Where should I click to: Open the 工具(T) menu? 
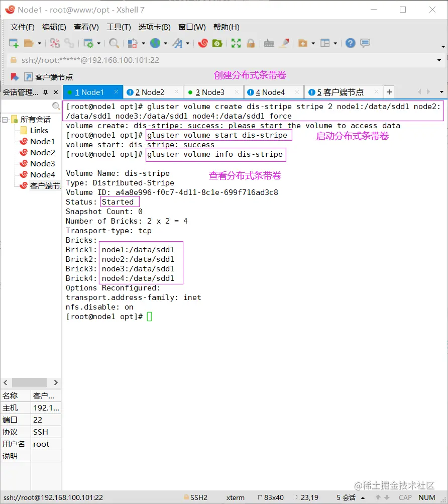tap(119, 27)
